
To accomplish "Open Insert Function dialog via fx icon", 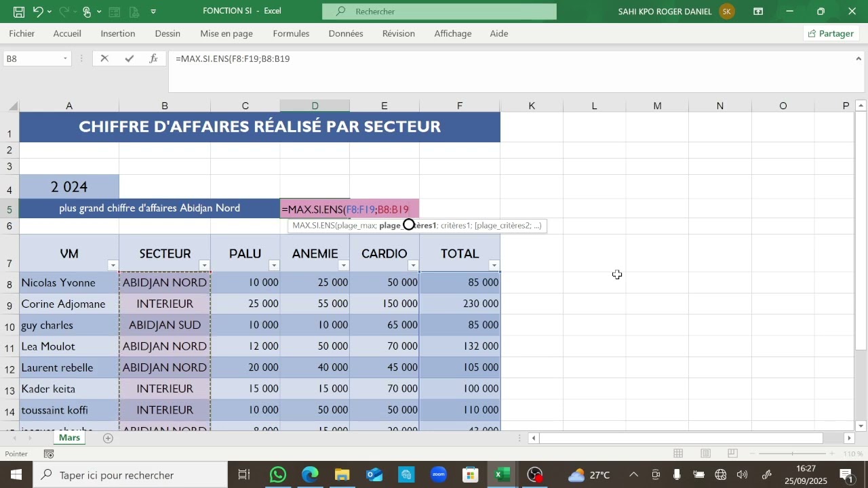I will pos(154,59).
